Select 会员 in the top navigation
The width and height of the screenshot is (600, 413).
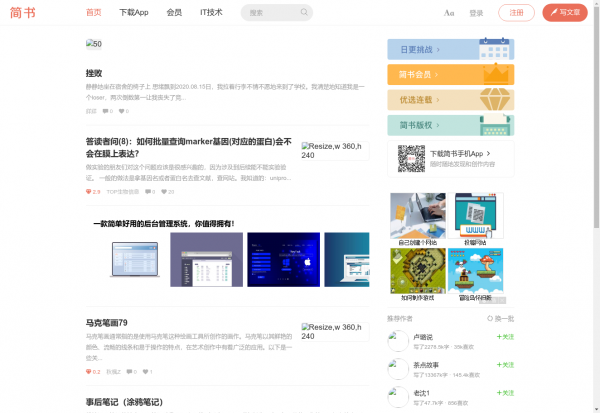tap(174, 13)
